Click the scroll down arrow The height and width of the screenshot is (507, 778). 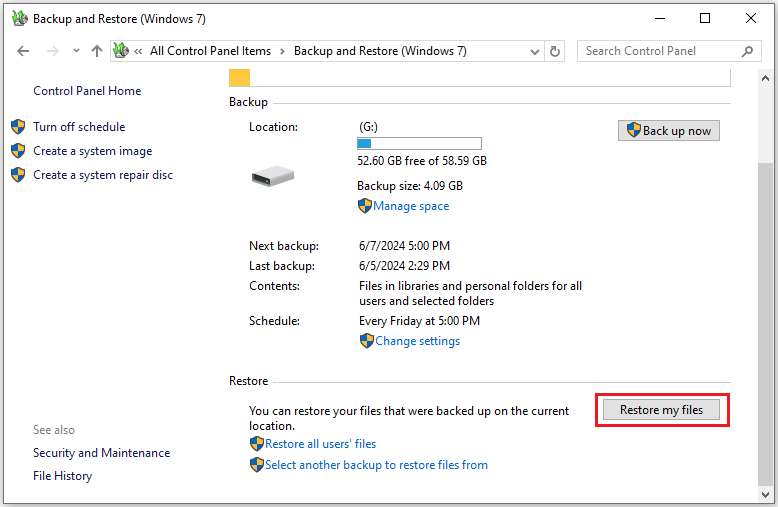coord(766,495)
